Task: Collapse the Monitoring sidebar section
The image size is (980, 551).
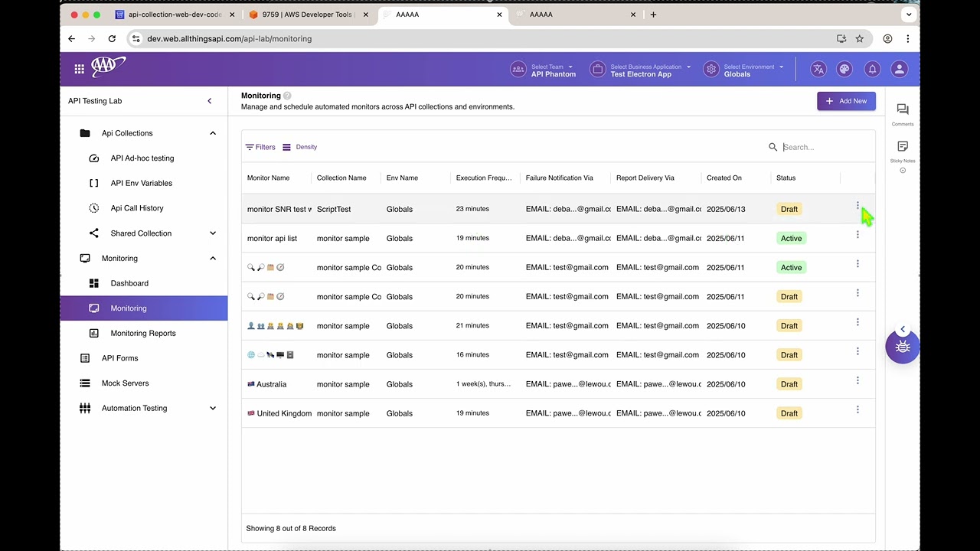Action: [x=213, y=259]
